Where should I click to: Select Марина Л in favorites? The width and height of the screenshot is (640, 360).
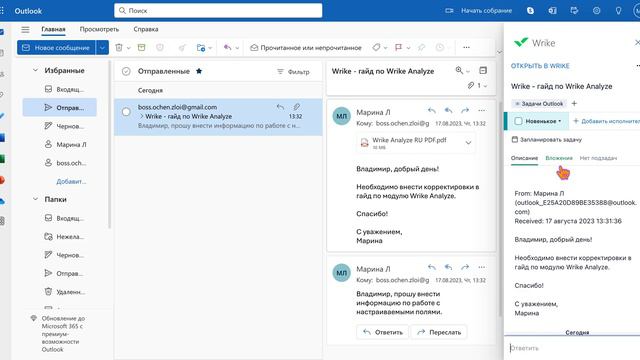(65, 144)
